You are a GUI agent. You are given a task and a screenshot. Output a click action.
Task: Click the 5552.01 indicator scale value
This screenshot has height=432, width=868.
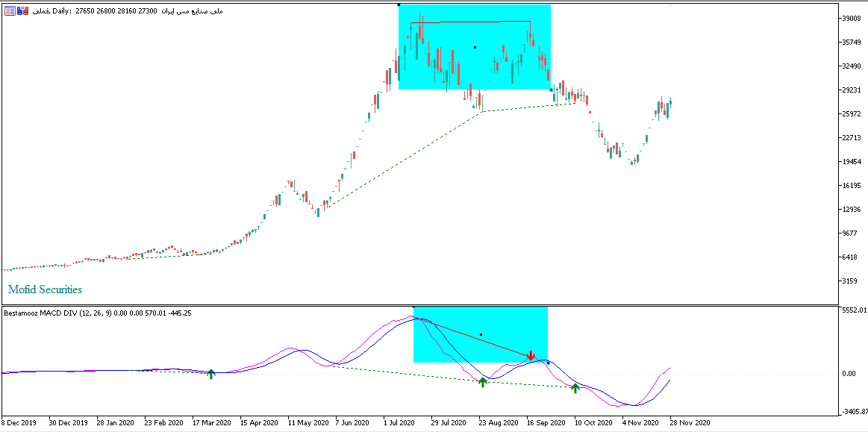(853, 310)
